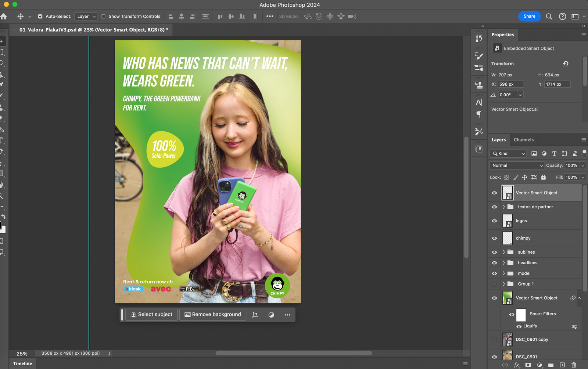Image resolution: width=588 pixels, height=369 pixels.
Task: Edit the Y position field
Action: (x=557, y=84)
